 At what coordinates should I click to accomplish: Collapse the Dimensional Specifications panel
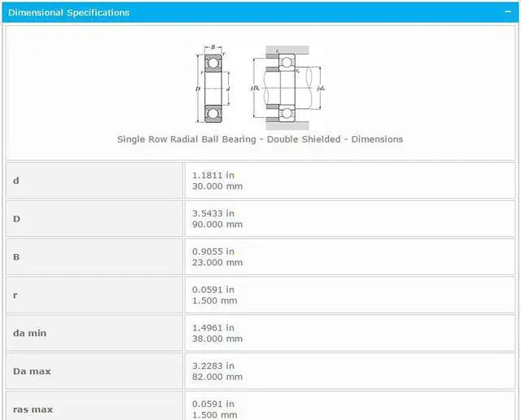coord(508,12)
